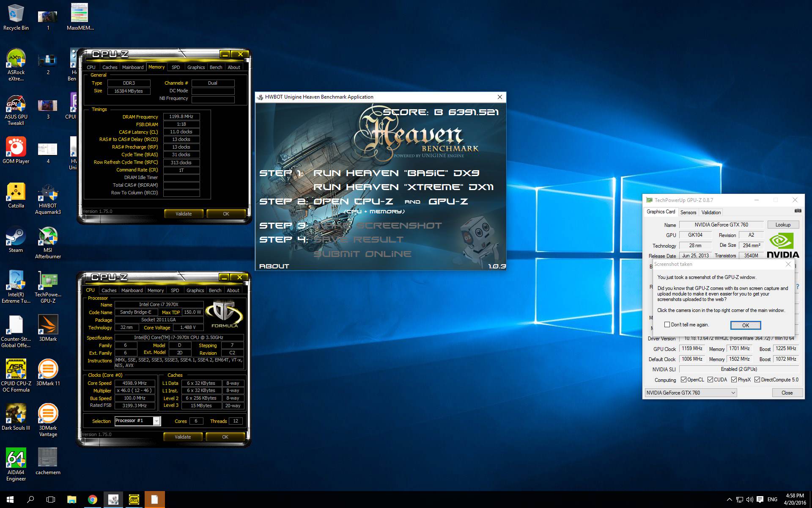812x508 pixels.
Task: Open Graphics tab in upper CPU-Z window
Action: click(196, 67)
